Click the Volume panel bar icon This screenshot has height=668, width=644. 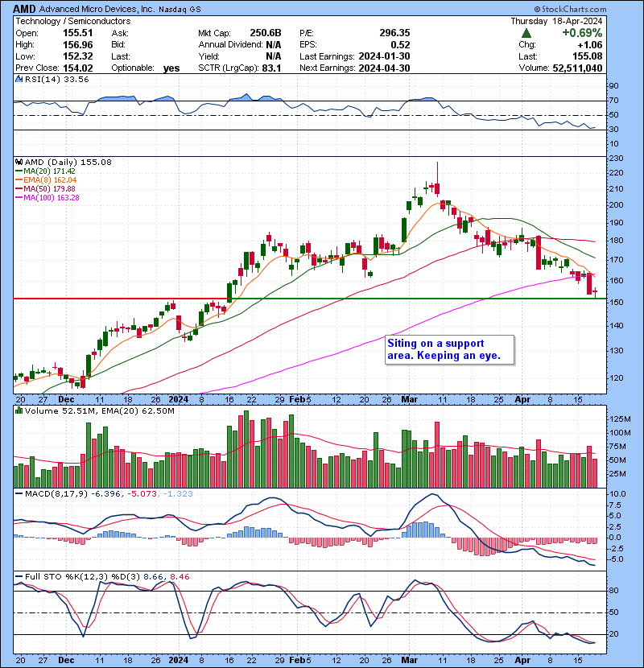point(19,410)
